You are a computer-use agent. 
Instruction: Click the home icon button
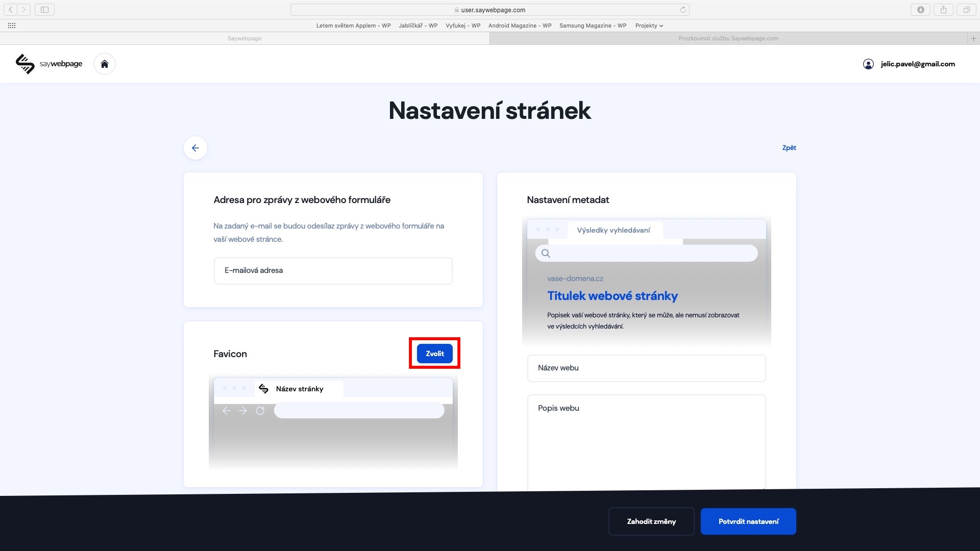tap(105, 64)
